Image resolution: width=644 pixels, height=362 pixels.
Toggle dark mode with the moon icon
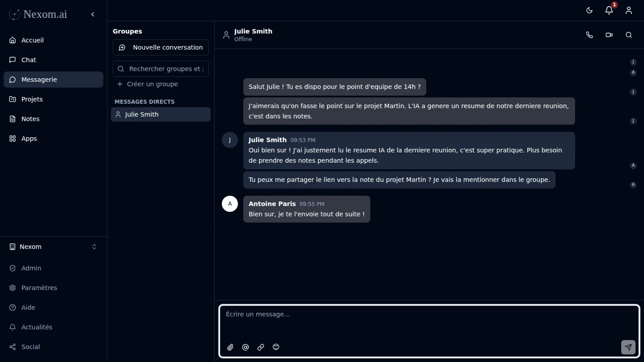coord(589,10)
